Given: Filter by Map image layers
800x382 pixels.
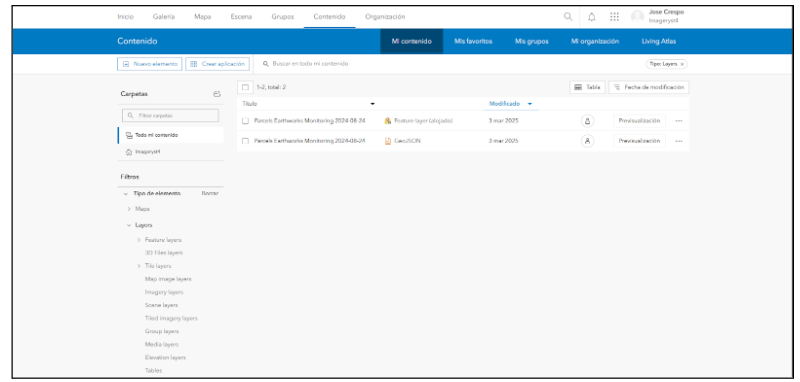Looking at the screenshot, I should tap(168, 279).
